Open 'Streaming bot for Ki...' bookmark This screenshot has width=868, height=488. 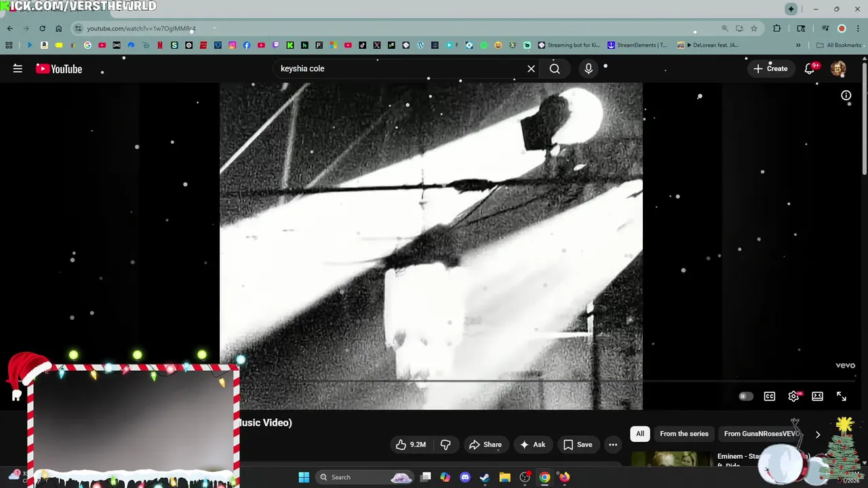[568, 45]
